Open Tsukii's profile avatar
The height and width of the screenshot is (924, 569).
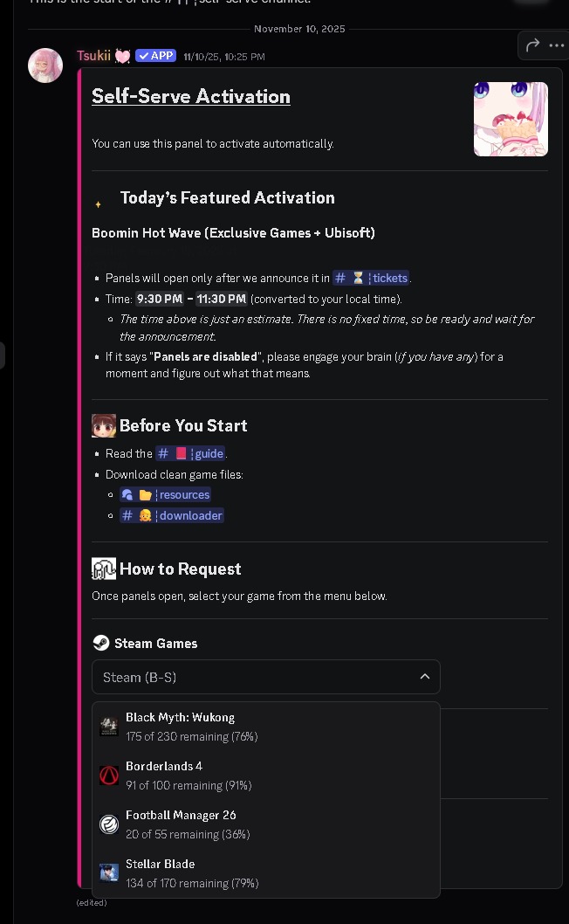tap(45, 66)
